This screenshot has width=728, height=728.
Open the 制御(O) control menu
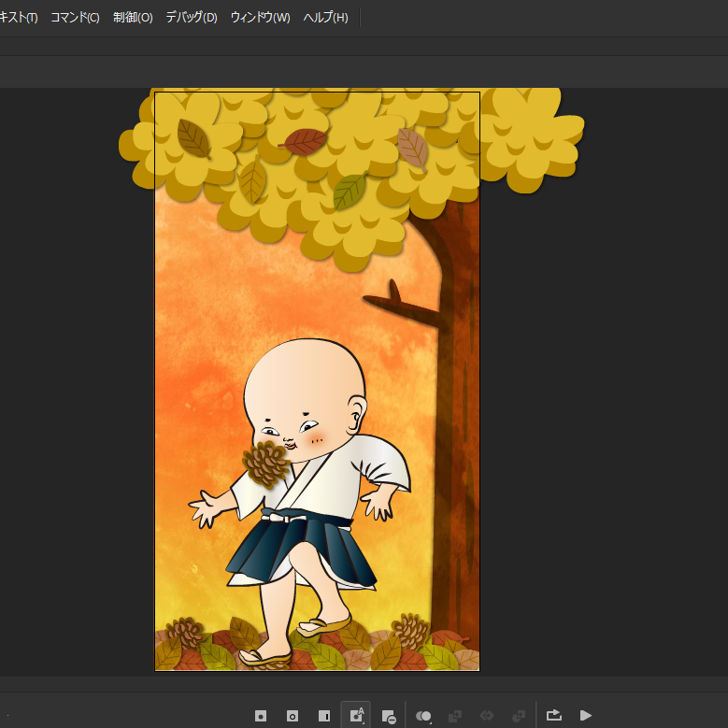click(x=133, y=18)
